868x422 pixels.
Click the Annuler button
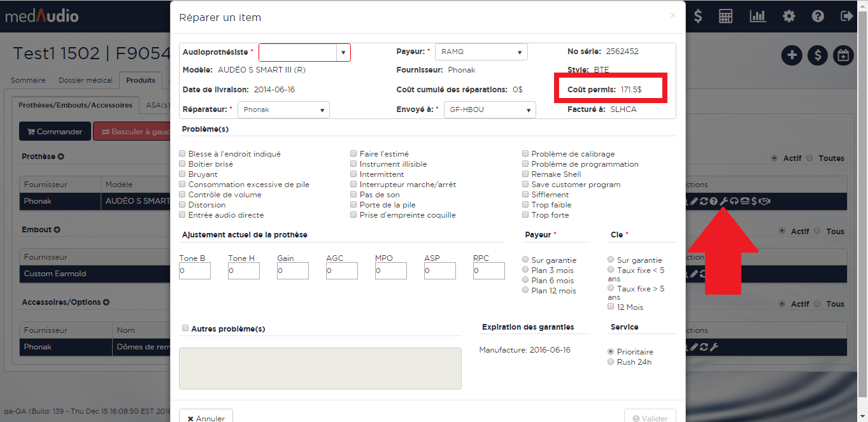[x=206, y=418]
